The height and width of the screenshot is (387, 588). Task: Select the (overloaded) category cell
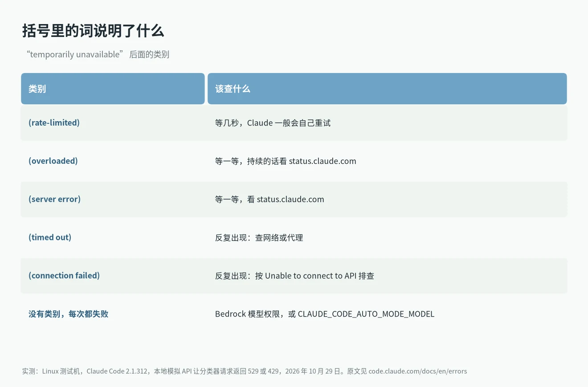[x=53, y=161]
